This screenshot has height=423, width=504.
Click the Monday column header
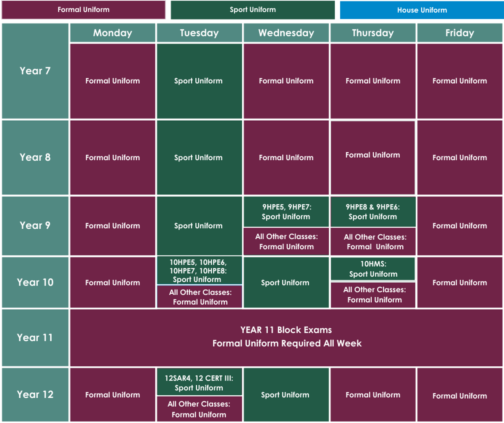[112, 33]
